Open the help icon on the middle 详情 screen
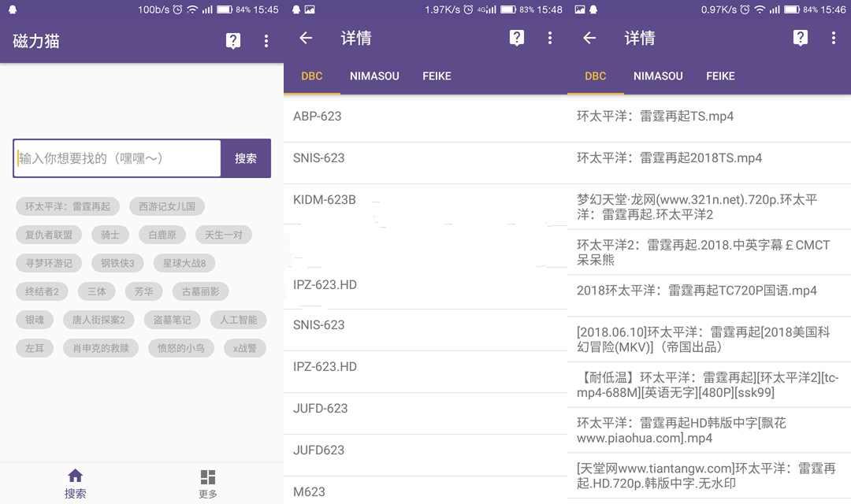 (x=516, y=38)
